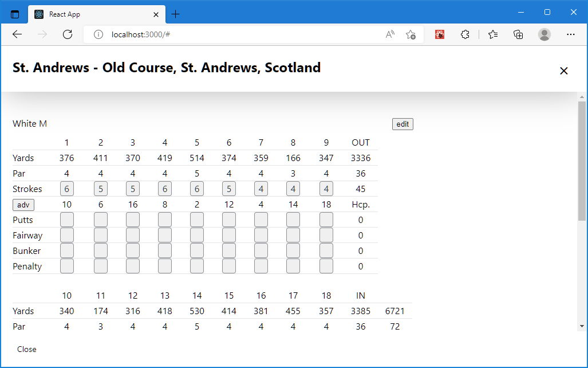Edit the Strokes field for hole 5
The height and width of the screenshot is (368, 588).
[197, 189]
